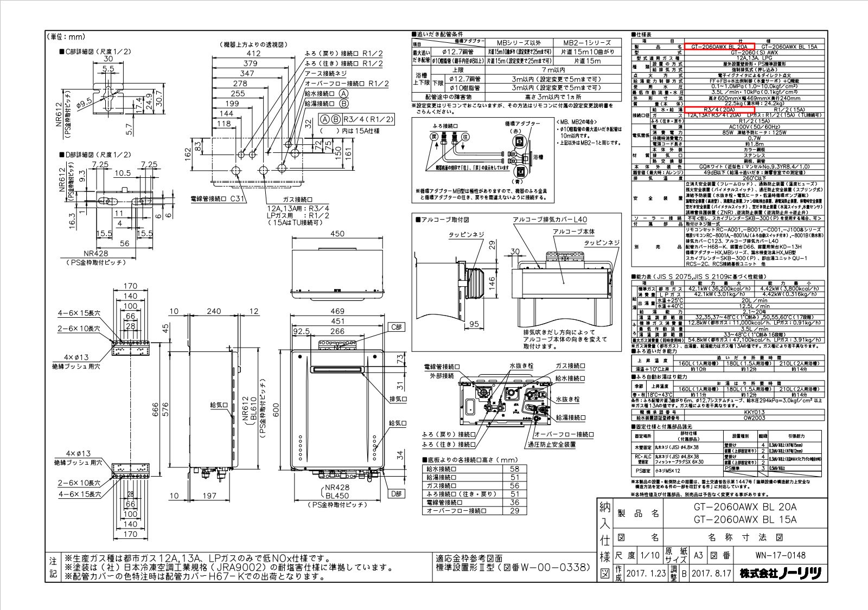The image size is (868, 610).
Task: Click dimension "450" above top view outline
Action: (337, 234)
